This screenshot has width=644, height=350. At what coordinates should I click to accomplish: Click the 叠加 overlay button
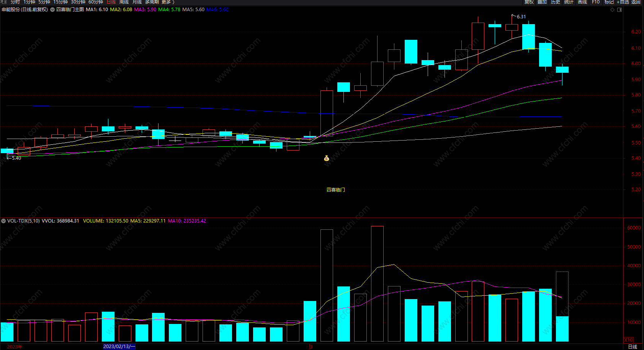point(542,2)
